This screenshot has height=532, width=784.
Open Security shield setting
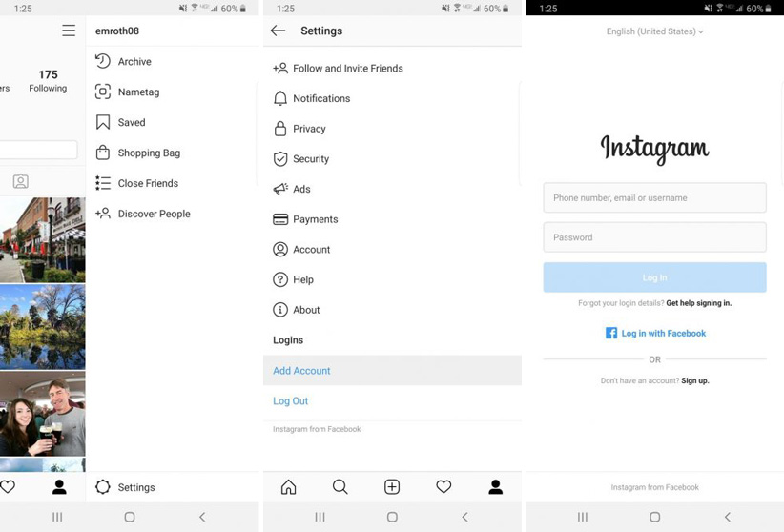point(392,159)
